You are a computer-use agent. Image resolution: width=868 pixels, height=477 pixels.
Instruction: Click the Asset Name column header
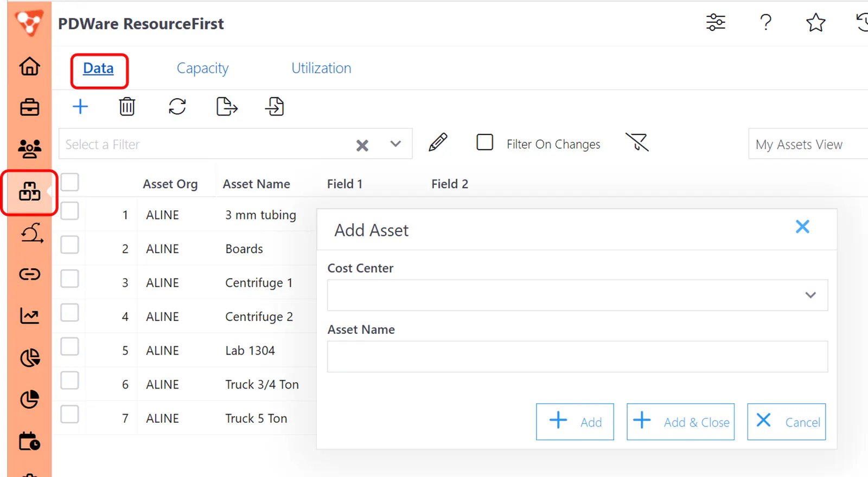(x=256, y=184)
